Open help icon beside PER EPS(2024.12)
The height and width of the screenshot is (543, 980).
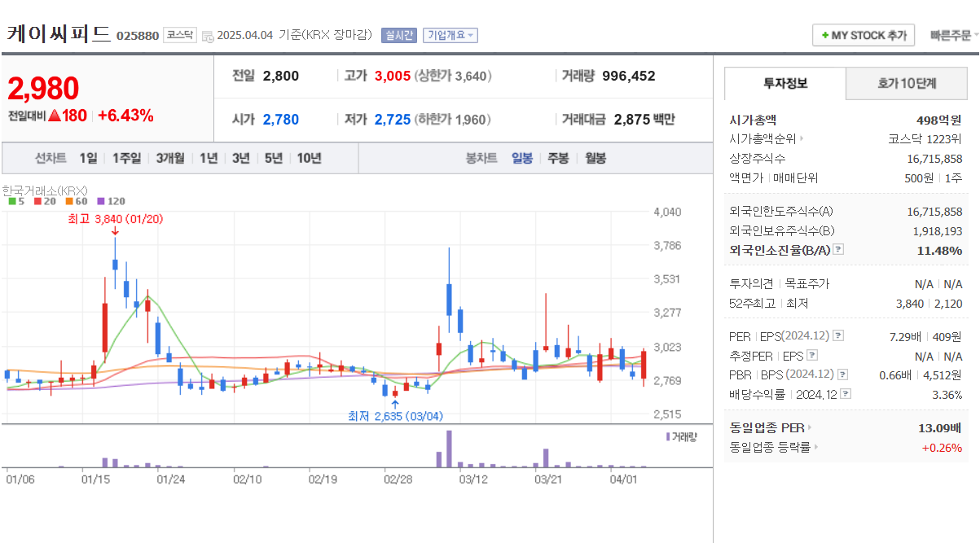tap(838, 336)
